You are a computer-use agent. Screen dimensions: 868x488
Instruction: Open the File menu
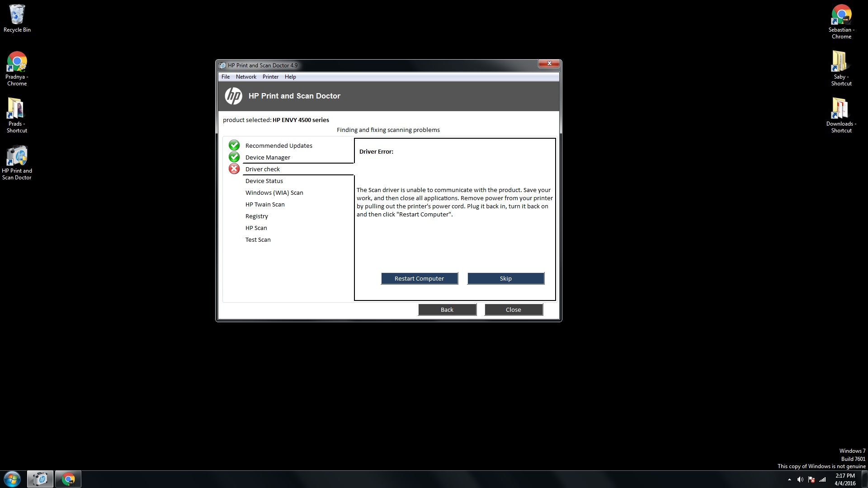point(226,77)
